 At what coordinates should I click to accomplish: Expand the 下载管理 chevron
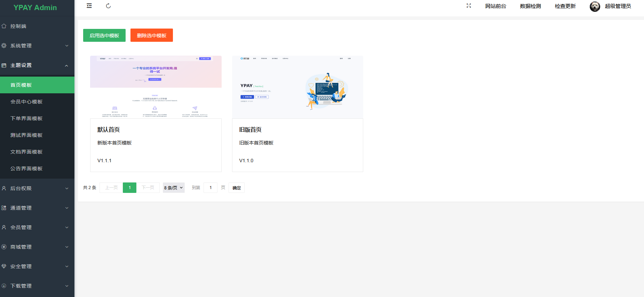(x=67, y=286)
